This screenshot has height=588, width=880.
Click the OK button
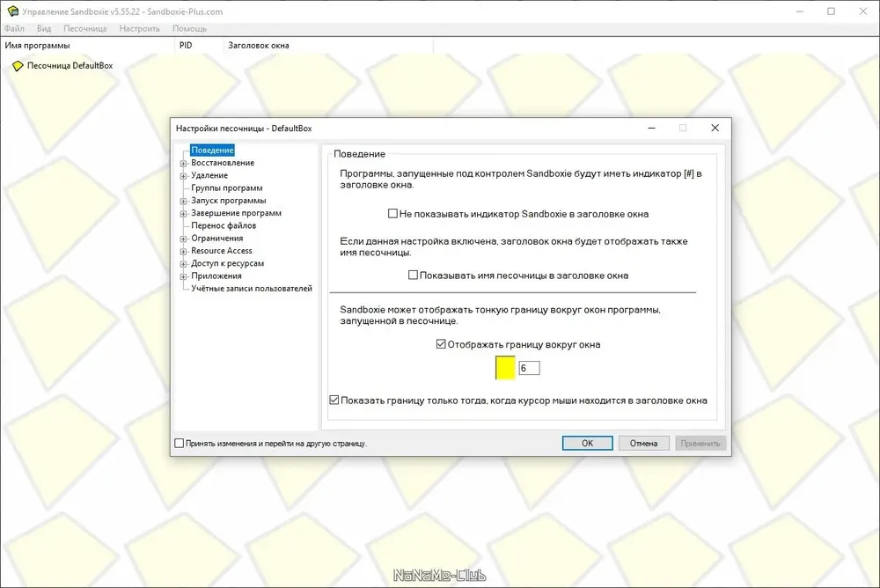(x=587, y=443)
